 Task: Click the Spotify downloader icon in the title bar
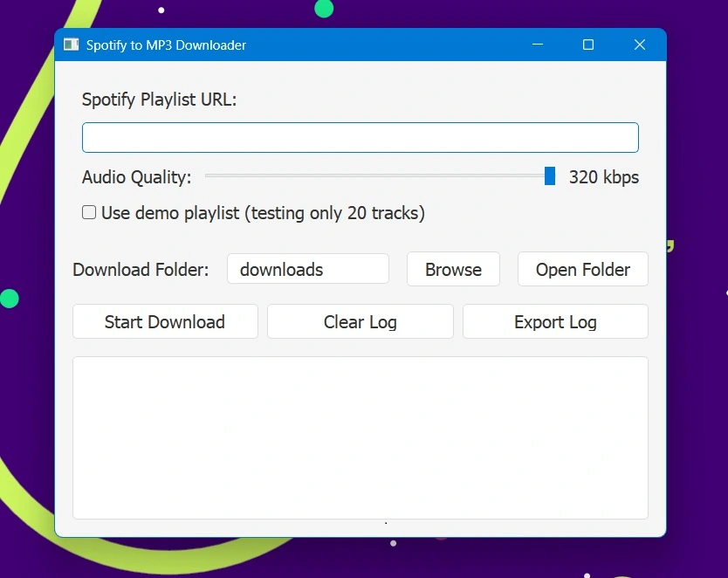[71, 45]
